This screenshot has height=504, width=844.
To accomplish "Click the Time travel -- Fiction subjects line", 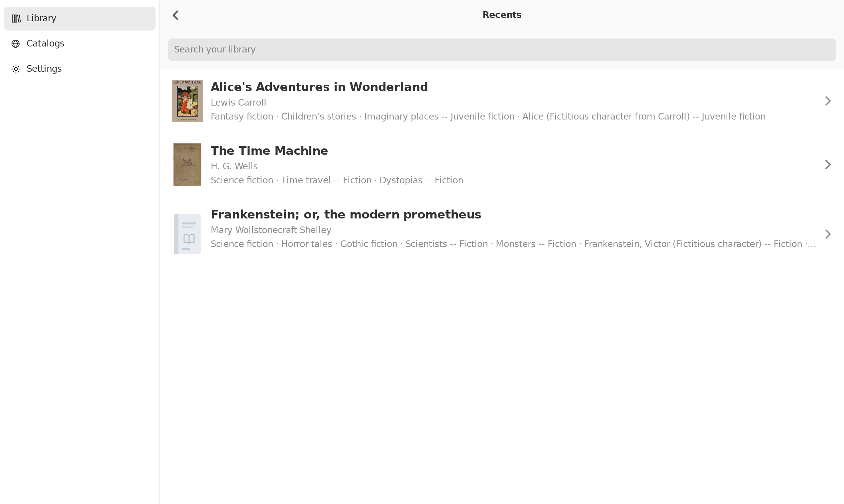I will pyautogui.click(x=337, y=180).
